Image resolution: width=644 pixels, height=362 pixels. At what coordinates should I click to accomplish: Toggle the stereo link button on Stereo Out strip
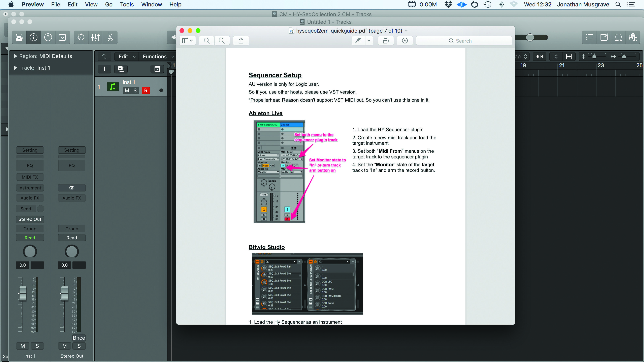coord(72,188)
